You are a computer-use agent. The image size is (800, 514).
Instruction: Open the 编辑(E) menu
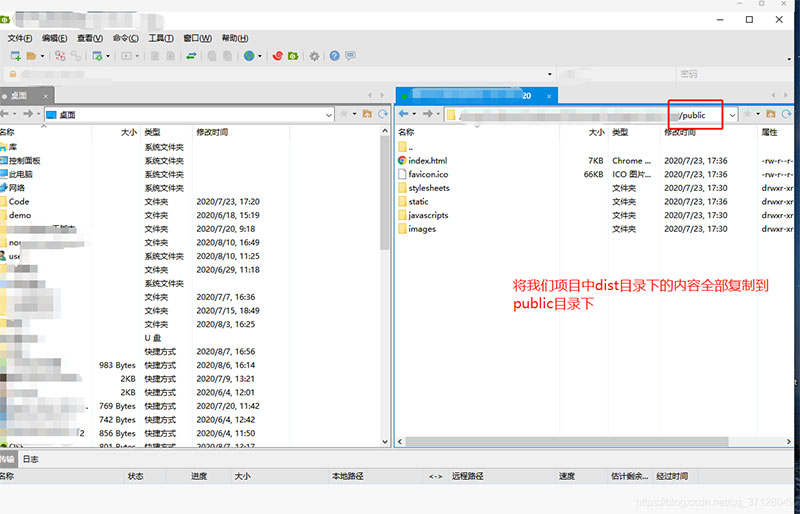coord(55,38)
